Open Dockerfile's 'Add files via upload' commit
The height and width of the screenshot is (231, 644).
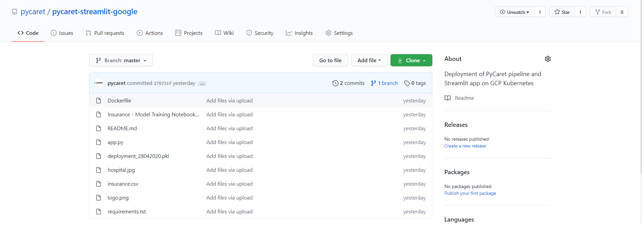[230, 100]
